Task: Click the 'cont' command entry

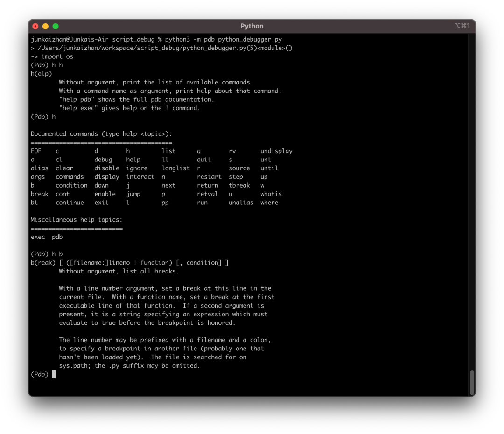Action: (63, 194)
